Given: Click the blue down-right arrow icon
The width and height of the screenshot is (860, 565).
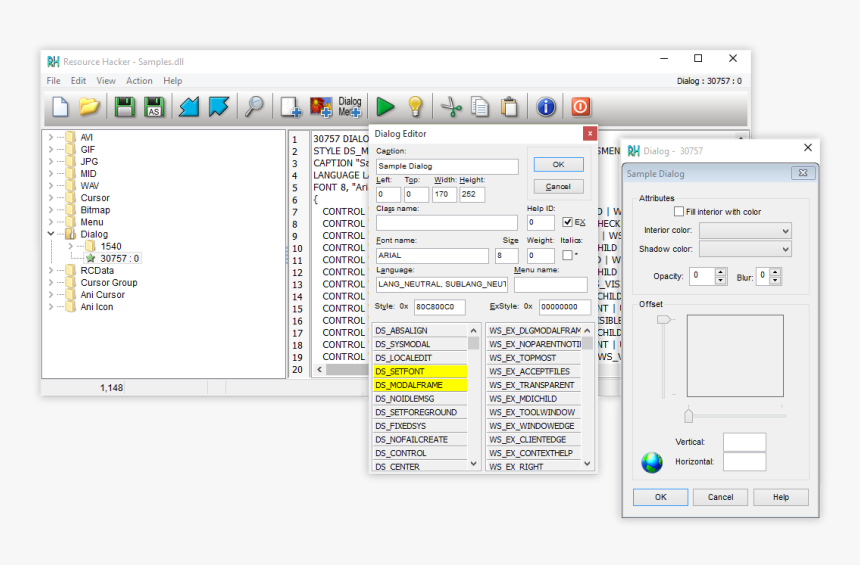Looking at the screenshot, I should [x=218, y=106].
